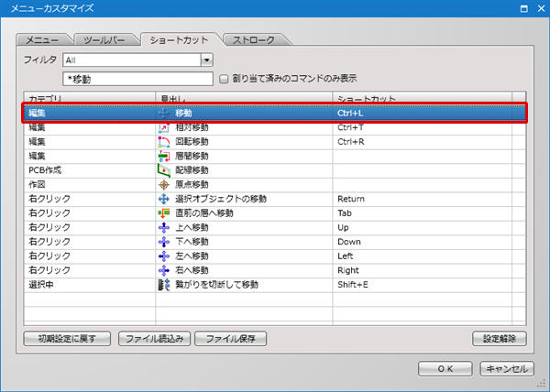This screenshot has height=392, width=550.
Task: Select the 上へ移動 arrow icon
Action: pyautogui.click(x=164, y=228)
